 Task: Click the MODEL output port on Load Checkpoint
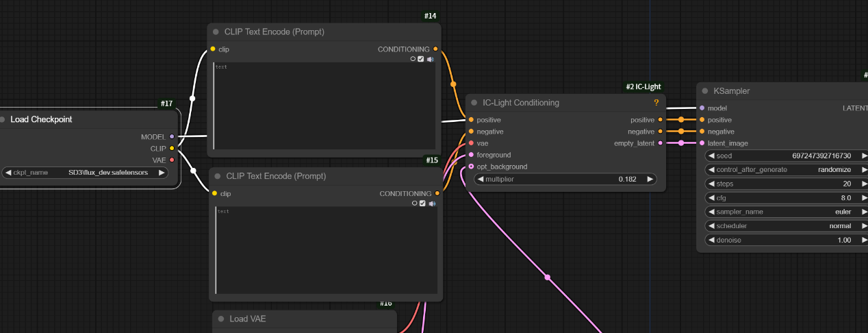pyautogui.click(x=172, y=136)
